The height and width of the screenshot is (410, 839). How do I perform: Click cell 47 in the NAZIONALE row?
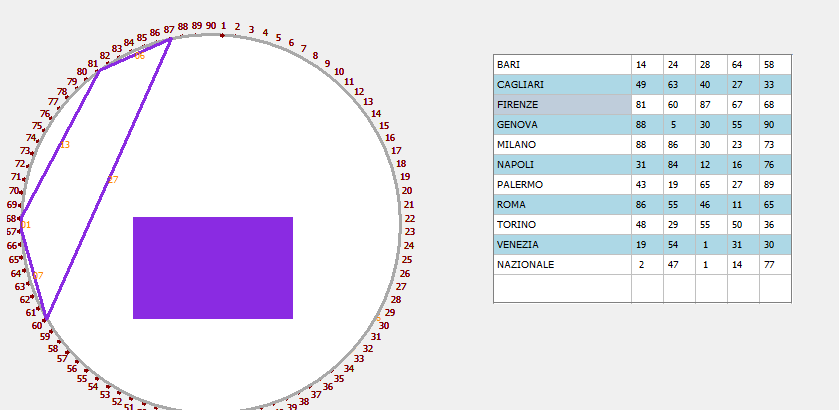point(680,264)
